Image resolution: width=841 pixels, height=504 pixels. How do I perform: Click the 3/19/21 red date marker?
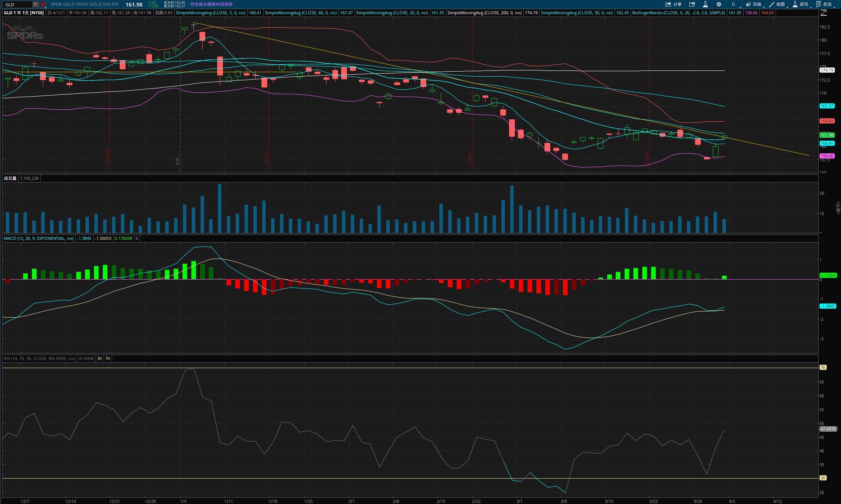647,158
